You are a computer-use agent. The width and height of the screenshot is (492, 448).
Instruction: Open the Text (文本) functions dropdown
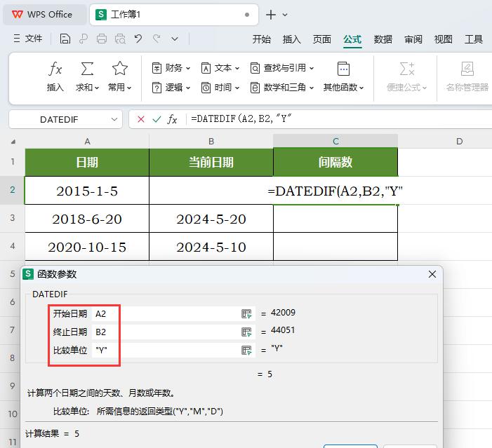(x=220, y=68)
